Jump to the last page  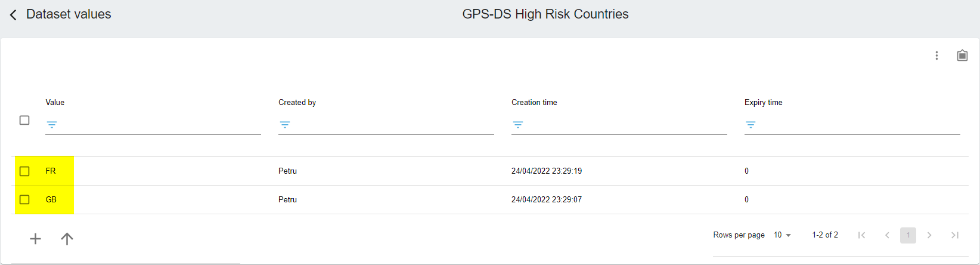[x=955, y=235]
